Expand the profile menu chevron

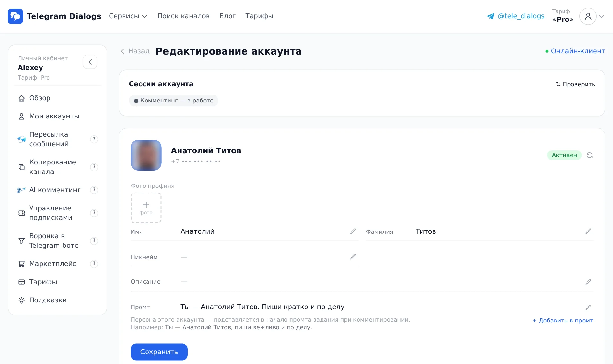coord(602,16)
